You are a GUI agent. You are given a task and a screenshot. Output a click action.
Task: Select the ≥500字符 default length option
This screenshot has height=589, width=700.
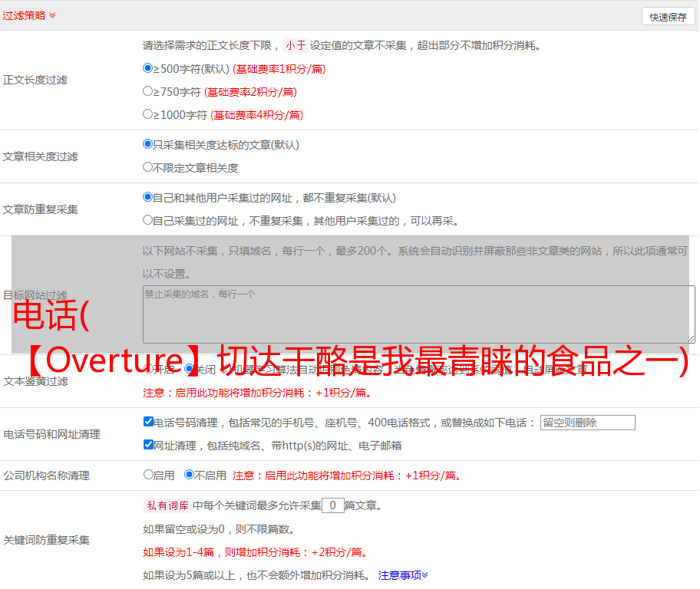pos(147,68)
